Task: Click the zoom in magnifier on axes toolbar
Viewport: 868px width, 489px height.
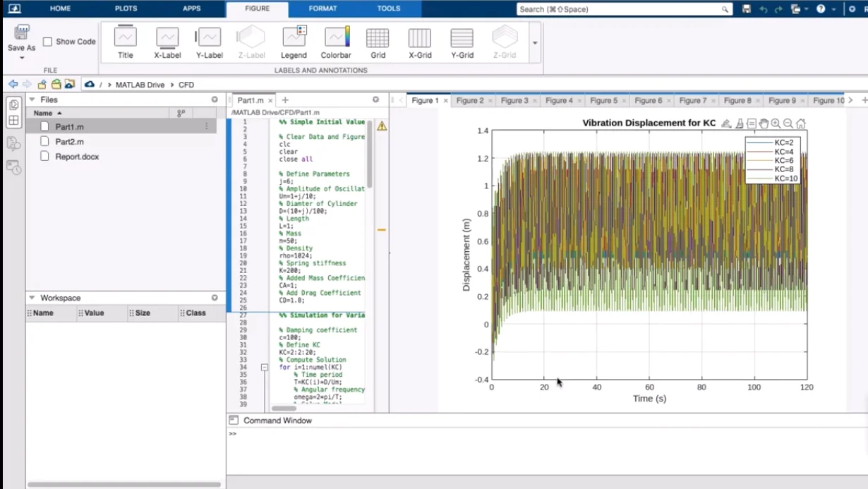Action: coord(776,123)
